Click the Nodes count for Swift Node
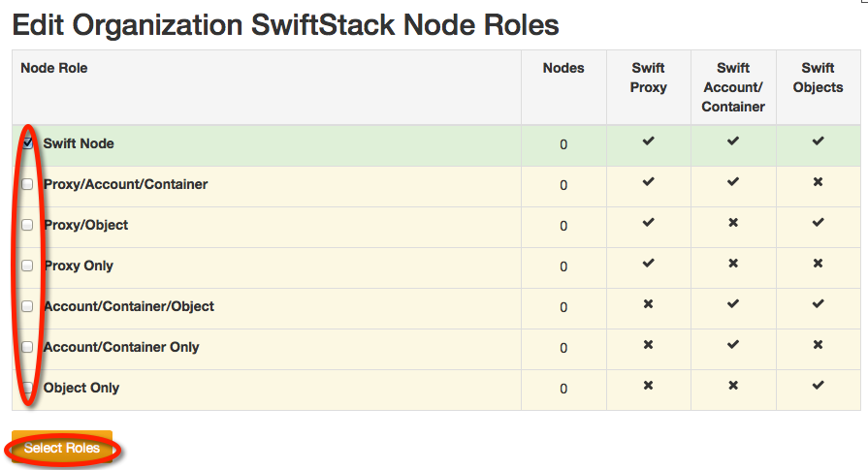868x470 pixels. [563, 144]
